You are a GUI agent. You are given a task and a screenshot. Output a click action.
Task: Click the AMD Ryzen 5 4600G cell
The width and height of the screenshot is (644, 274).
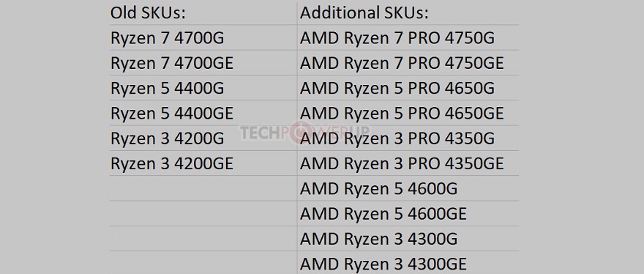(408, 188)
